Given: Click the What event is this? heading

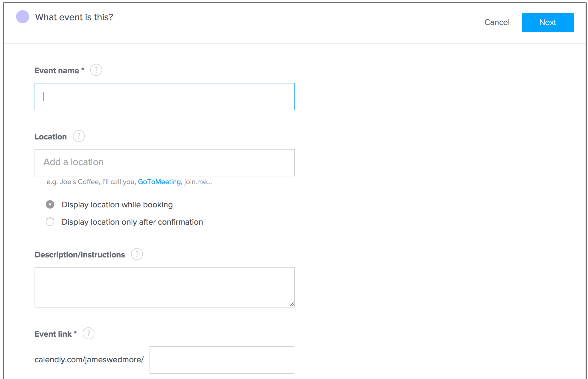Looking at the screenshot, I should (74, 17).
